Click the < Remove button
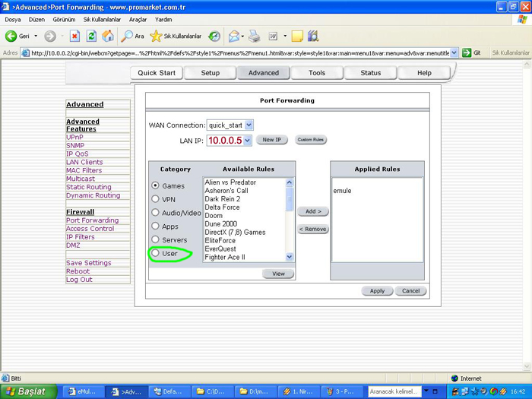Viewport: 532px width, 399px height. coord(313,229)
